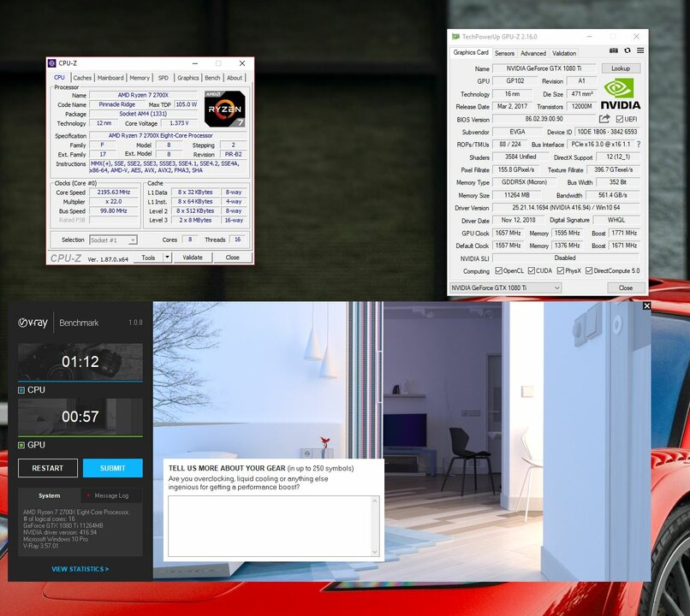Switch to the Sensors tab in GPU-Z
The image size is (690, 616).
point(504,53)
